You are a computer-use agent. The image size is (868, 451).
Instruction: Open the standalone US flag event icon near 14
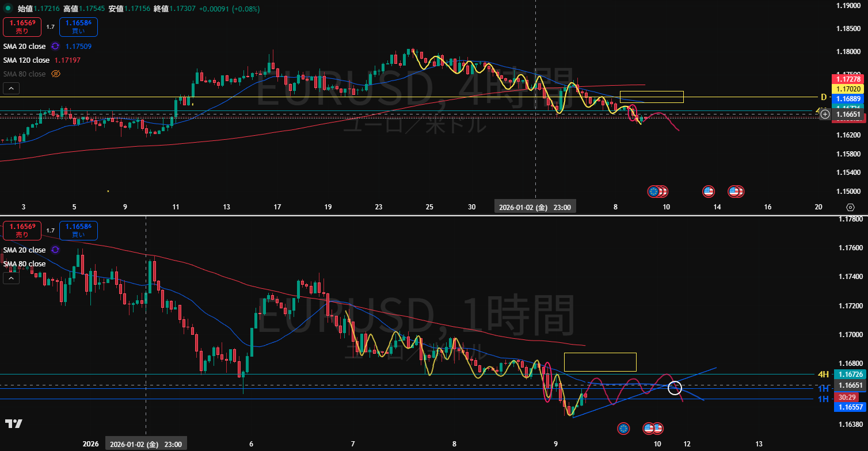coord(709,192)
